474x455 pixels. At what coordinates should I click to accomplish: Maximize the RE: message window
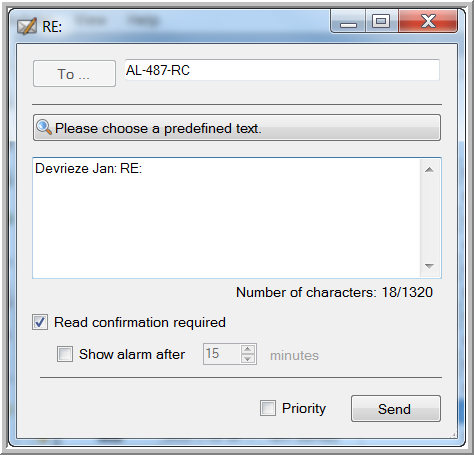[x=382, y=21]
